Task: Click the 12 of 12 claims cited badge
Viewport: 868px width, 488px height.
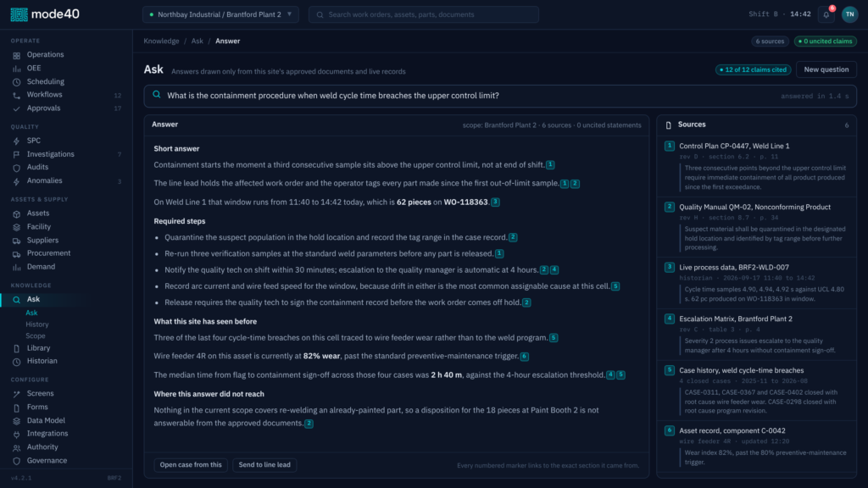Action: coord(753,69)
